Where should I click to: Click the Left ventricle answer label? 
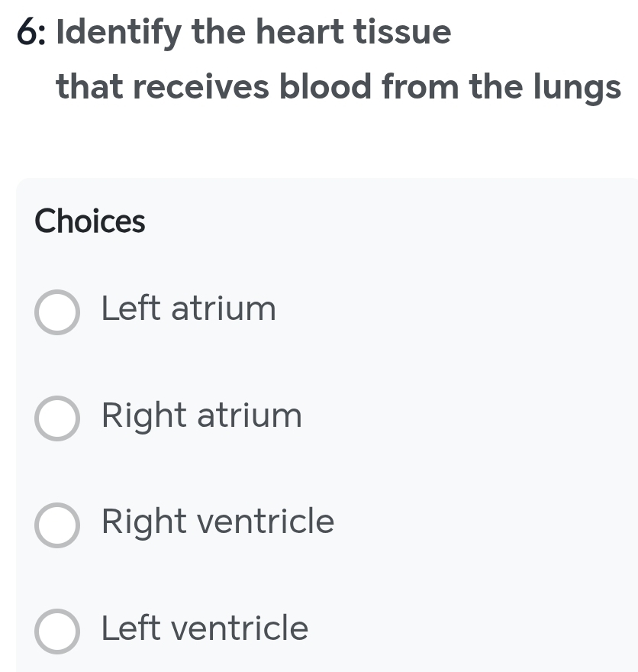point(205,629)
